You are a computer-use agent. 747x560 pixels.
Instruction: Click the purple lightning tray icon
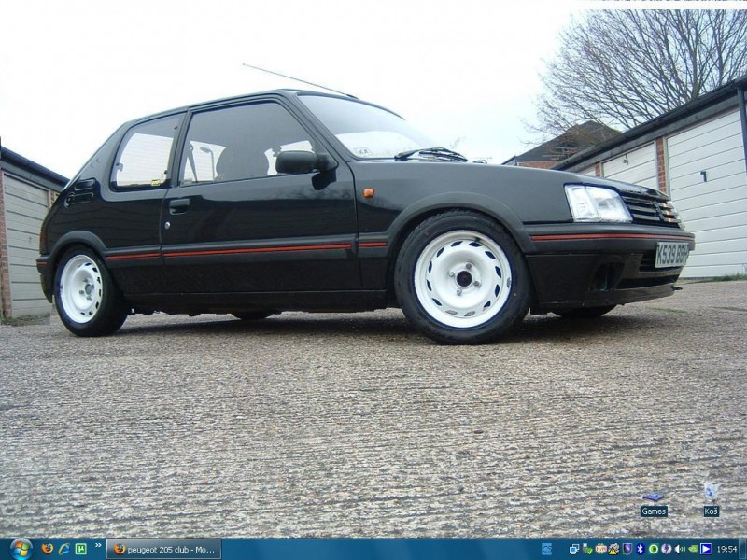pos(666,549)
